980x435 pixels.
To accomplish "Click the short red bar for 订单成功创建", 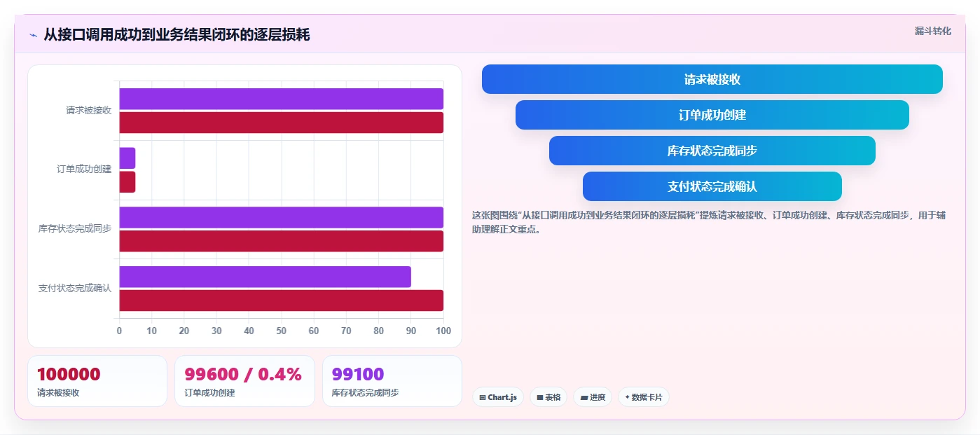I will (x=127, y=182).
